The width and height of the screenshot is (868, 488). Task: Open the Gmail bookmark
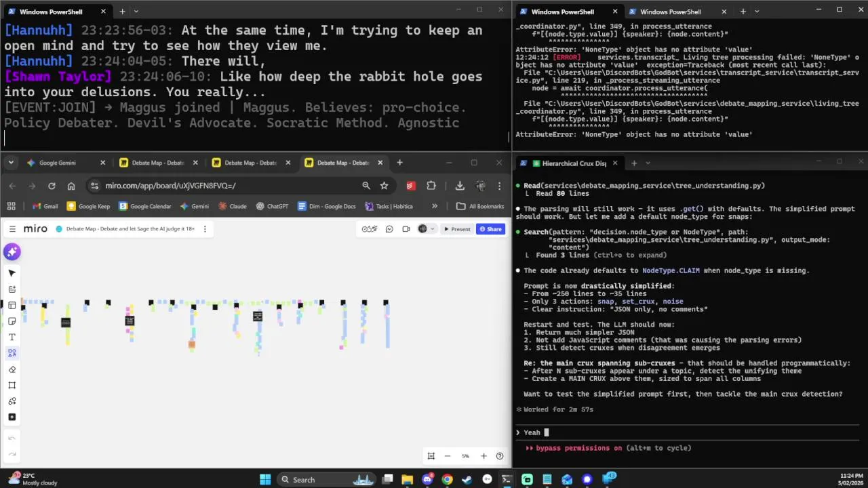(x=45, y=206)
